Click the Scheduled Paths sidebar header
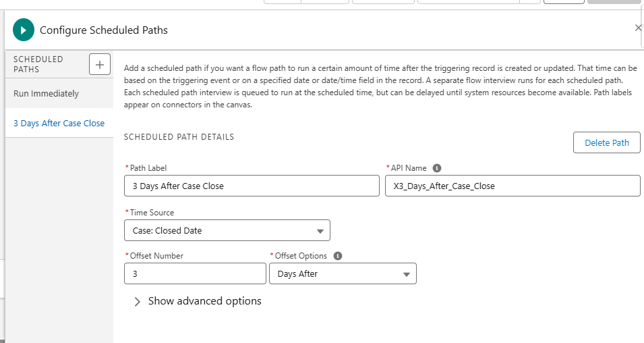644x343 pixels. (x=38, y=64)
